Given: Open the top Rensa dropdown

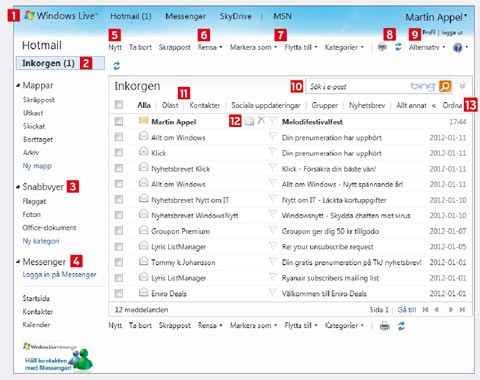Looking at the screenshot, I should click(210, 47).
